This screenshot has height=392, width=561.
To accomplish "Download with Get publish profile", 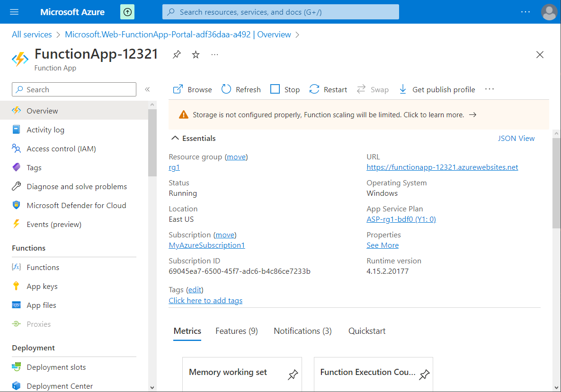I will pos(437,89).
